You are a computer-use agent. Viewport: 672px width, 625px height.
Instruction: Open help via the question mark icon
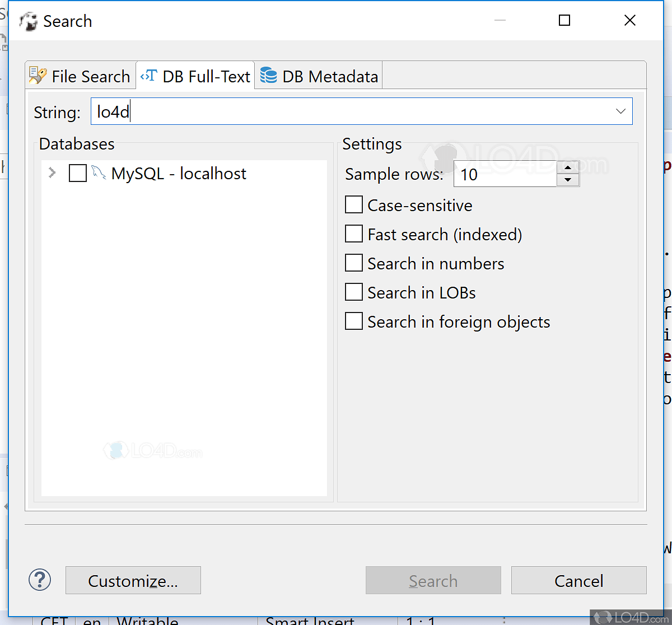click(40, 580)
